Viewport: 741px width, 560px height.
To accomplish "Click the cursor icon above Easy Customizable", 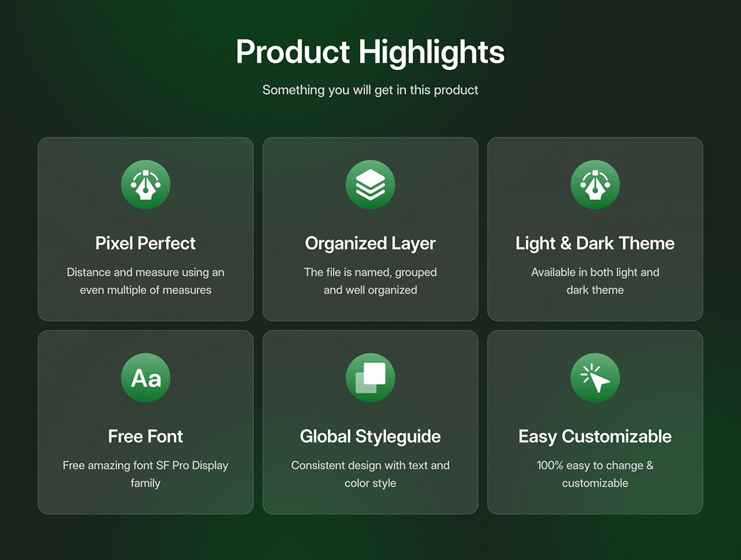I will pyautogui.click(x=595, y=378).
